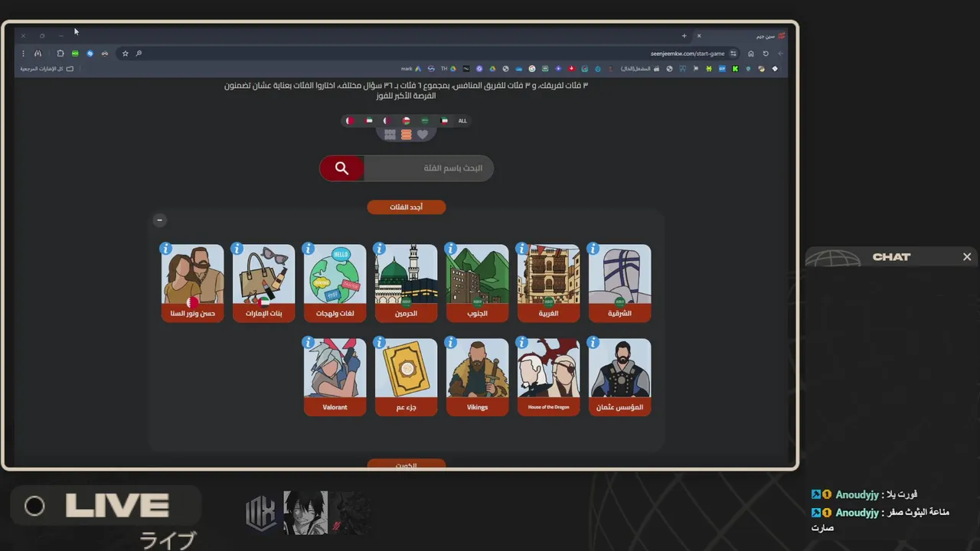Select the حسن ونور السنا category card

point(193,283)
